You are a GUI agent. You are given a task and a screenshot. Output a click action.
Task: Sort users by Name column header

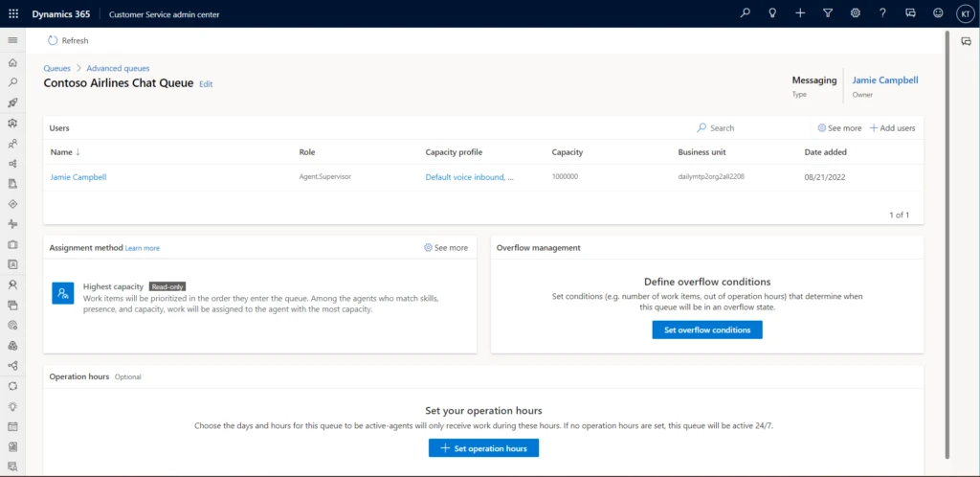coord(65,152)
